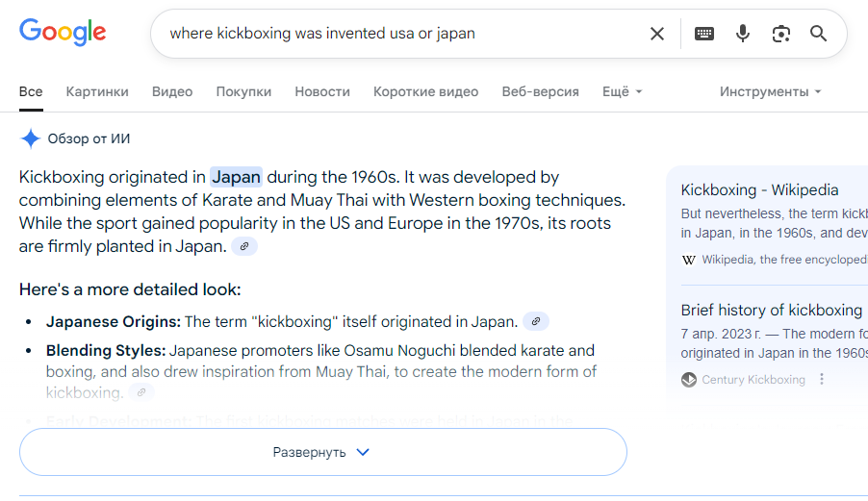This screenshot has height=501, width=868.
Task: Click 'Обзор от ИИ' label
Action: (89, 138)
